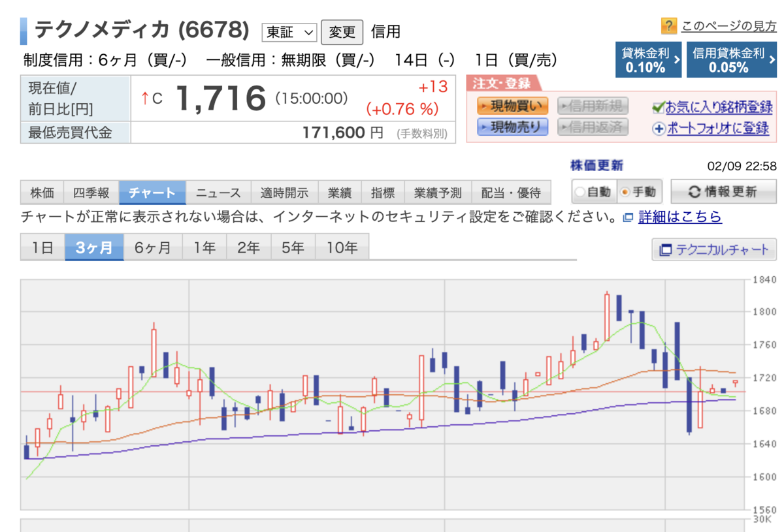
Task: Select the 手動 update radio button
Action: (x=625, y=192)
